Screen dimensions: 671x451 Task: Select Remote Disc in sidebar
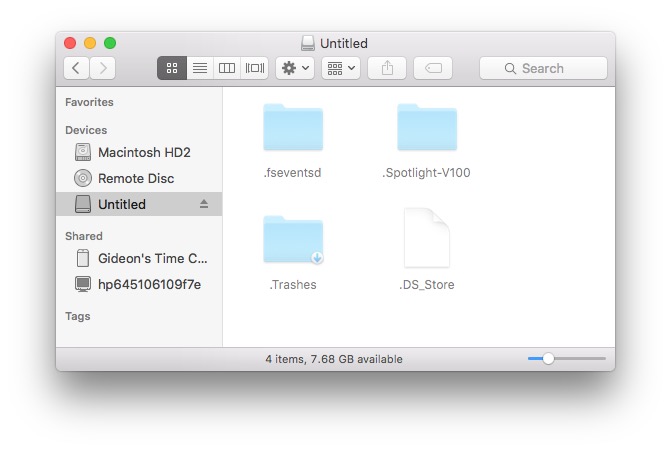pyautogui.click(x=135, y=178)
